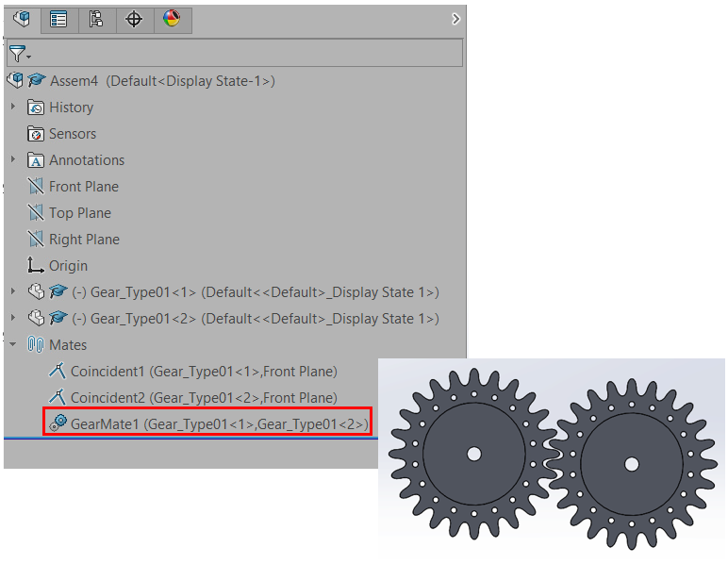Select Coincident1 (Gear_Type01<1>,Front Plane) mate
Viewport: 728px width, 564px height.
[x=204, y=372]
